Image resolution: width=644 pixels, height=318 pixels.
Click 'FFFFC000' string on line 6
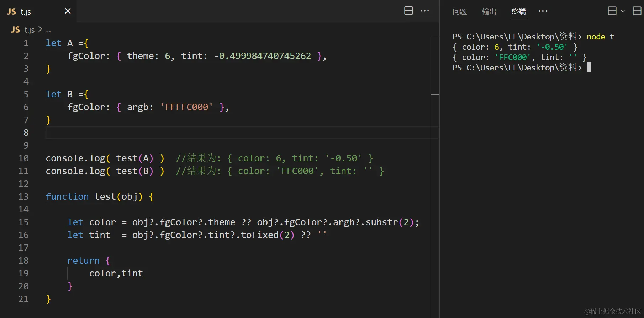coord(186,107)
